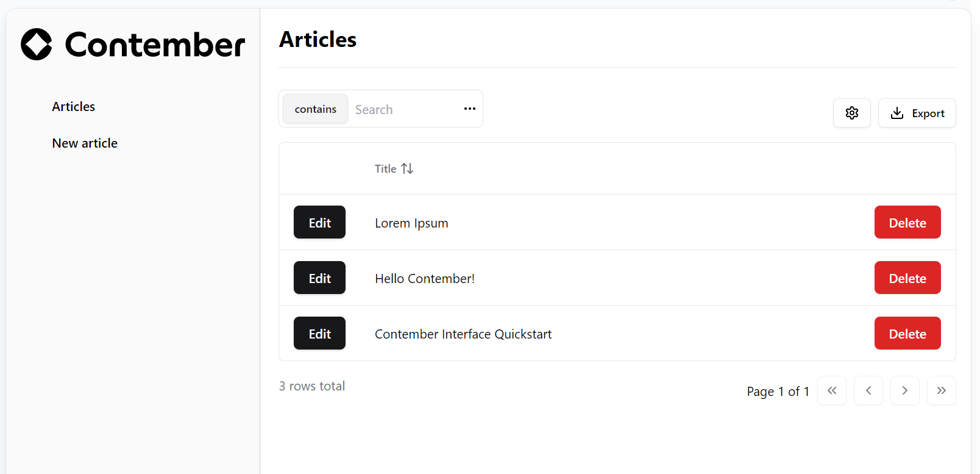This screenshot has height=474, width=980.
Task: Edit the Lorem Ipsum article
Action: (x=319, y=223)
